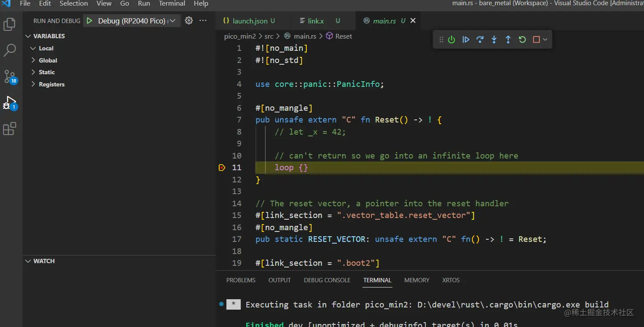
Task: Switch to the DEBUG CONSOLE panel tab
Action: pos(327,280)
